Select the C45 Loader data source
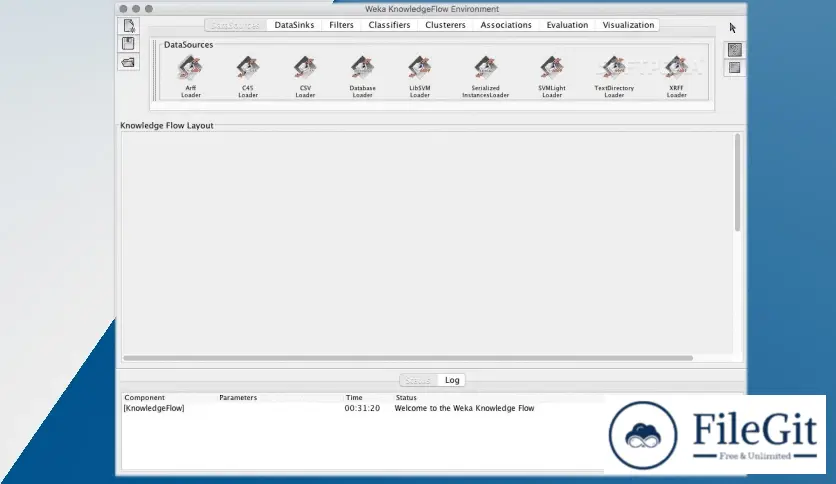 click(248, 77)
